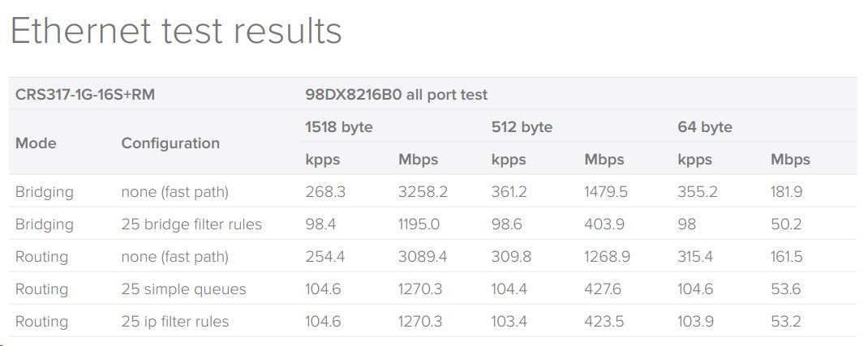Viewport: 868px width, 346px height.
Task: Click the 53.2 Mbps value
Action: tap(785, 322)
